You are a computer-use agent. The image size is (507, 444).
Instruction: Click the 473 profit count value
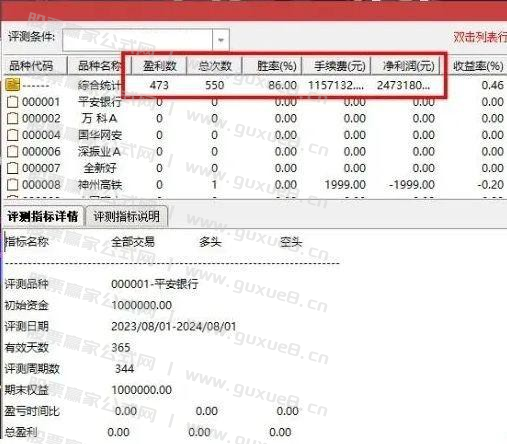[159, 85]
